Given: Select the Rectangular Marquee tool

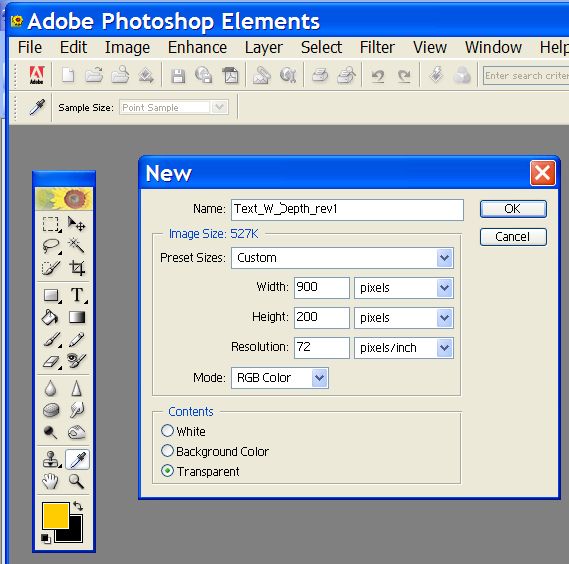Looking at the screenshot, I should point(50,224).
